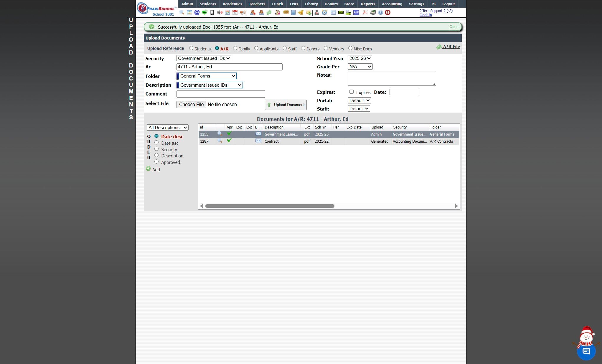Order documents by Date asc

point(156,143)
